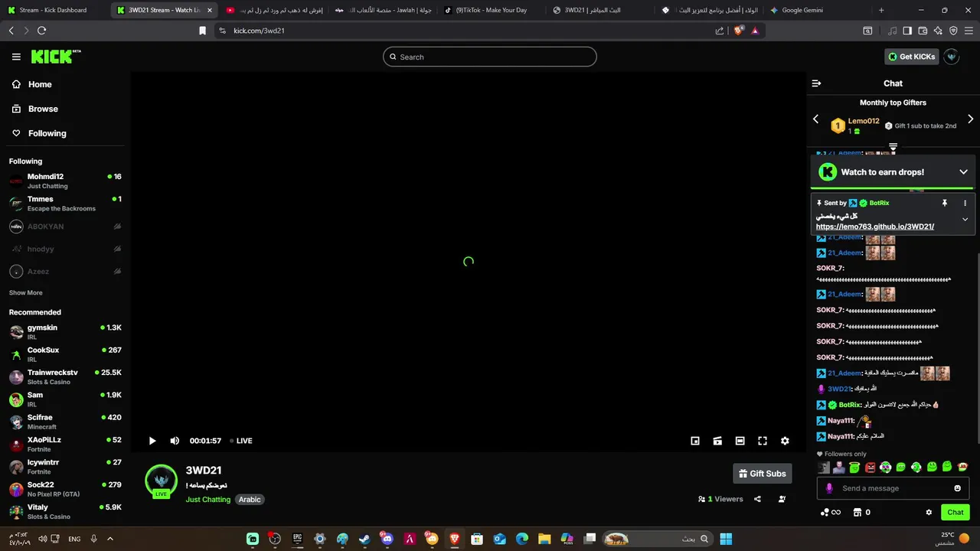Click the Lemo012 top gifter name
Screen dimensions: 980x551
coord(864,121)
